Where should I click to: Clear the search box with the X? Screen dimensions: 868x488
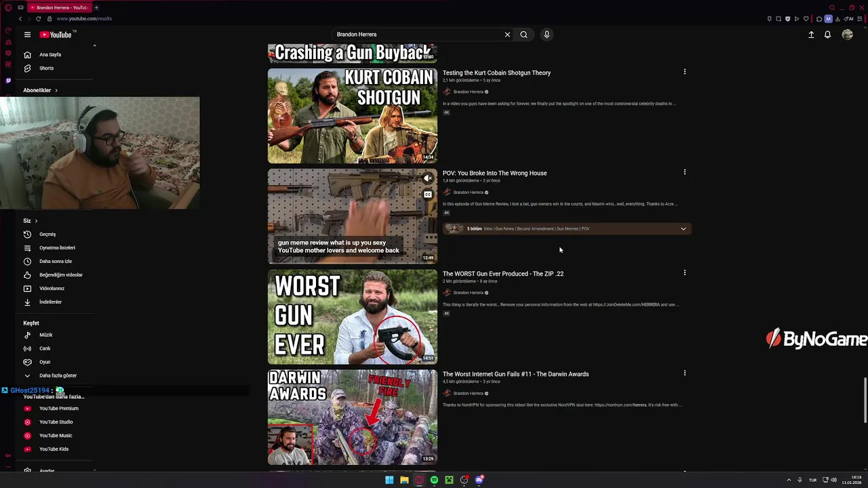(507, 35)
